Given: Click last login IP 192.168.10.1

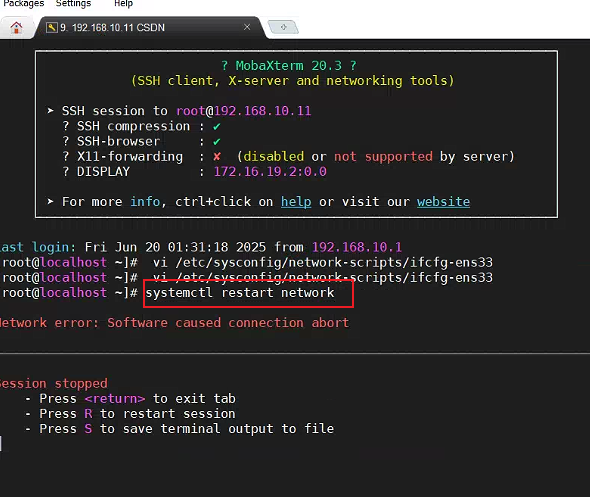Looking at the screenshot, I should coord(357,247).
